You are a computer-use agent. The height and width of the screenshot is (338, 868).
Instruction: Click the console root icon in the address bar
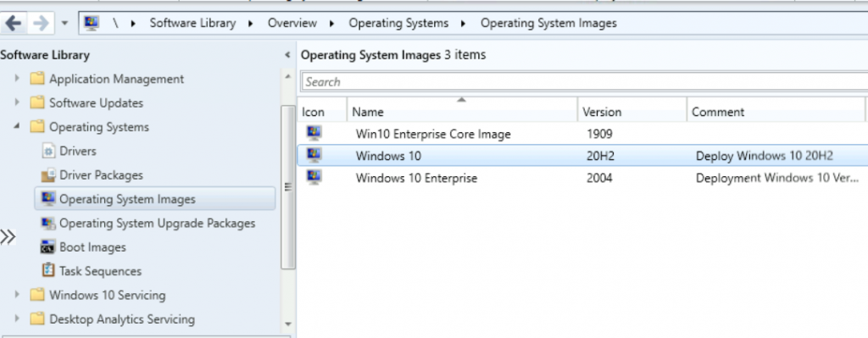(x=92, y=23)
